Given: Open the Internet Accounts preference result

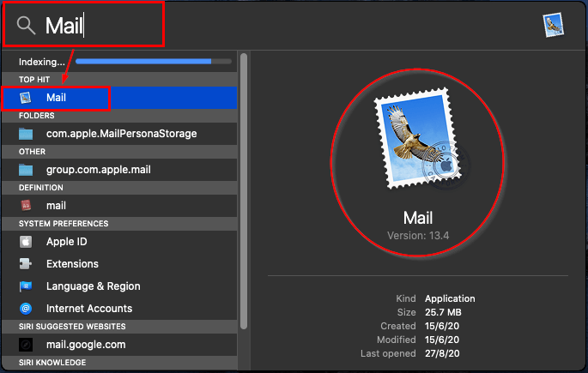Looking at the screenshot, I should pyautogui.click(x=119, y=309).
